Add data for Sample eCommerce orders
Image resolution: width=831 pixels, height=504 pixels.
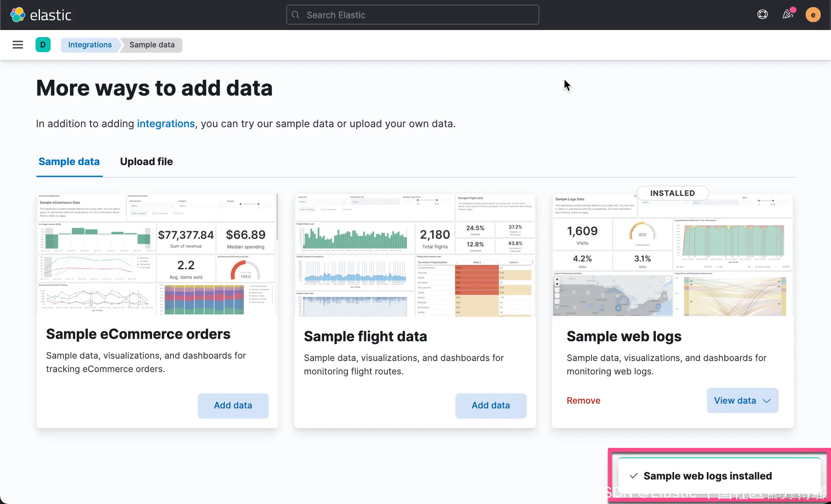pyautogui.click(x=233, y=405)
